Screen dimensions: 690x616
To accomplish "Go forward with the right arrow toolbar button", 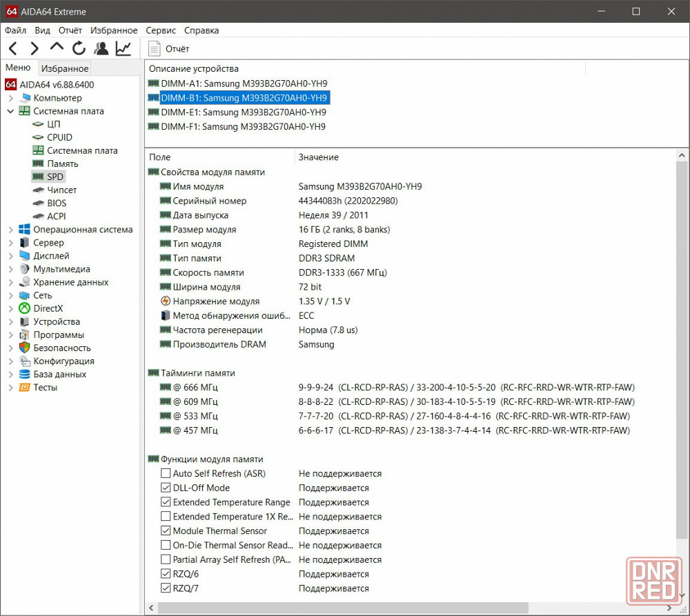I will pyautogui.click(x=34, y=48).
